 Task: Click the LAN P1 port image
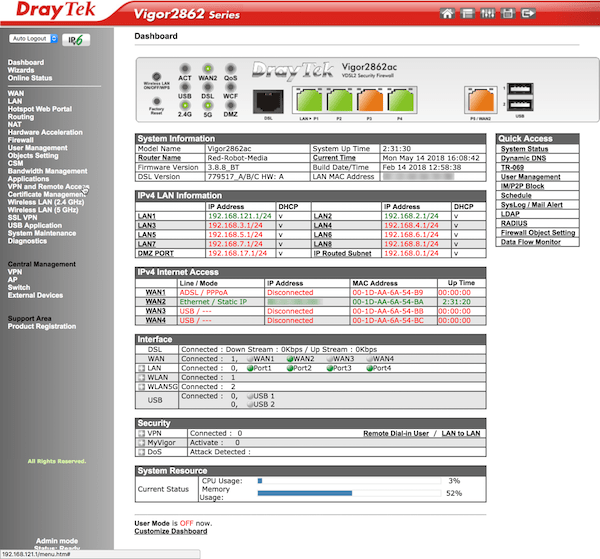(310, 100)
